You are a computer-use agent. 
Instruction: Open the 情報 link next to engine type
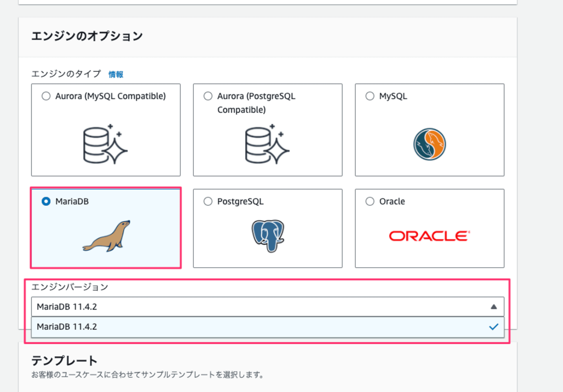[x=116, y=74]
